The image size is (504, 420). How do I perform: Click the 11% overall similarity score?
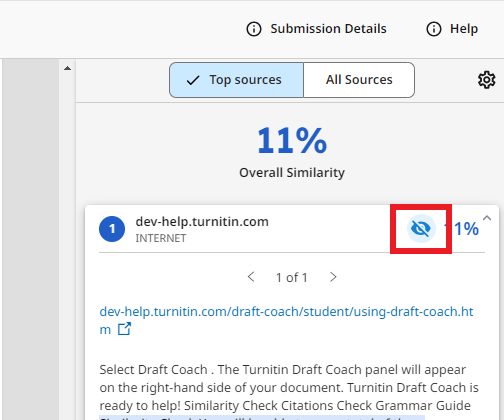pos(292,140)
